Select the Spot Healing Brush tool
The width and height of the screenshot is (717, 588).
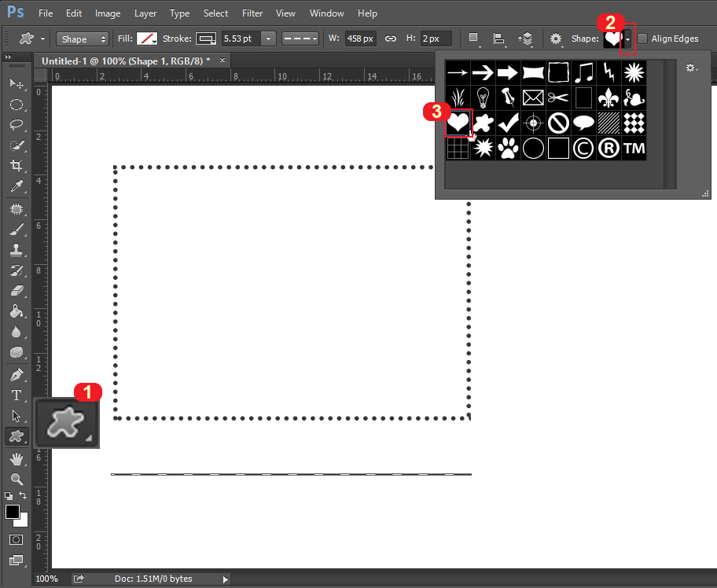point(17,209)
